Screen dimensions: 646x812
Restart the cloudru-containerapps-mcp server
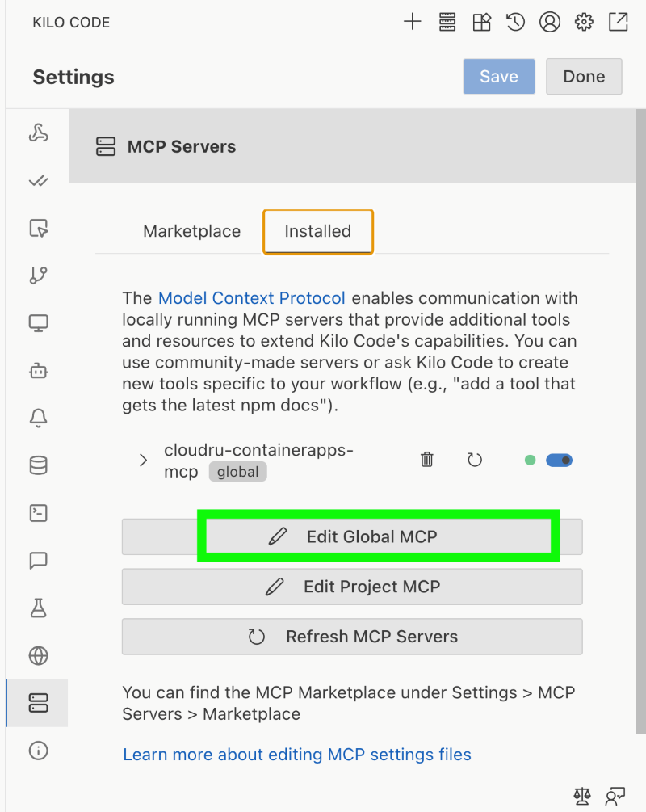[475, 460]
